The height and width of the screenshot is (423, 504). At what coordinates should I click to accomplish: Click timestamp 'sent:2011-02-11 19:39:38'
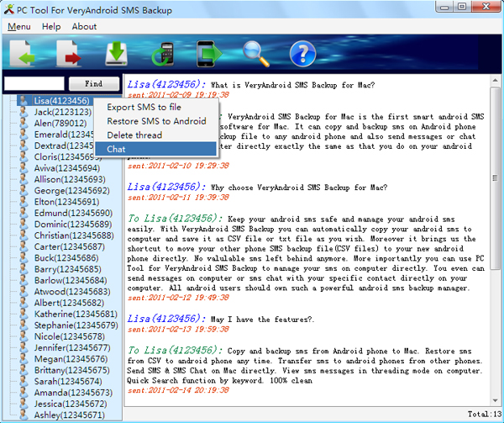(x=178, y=197)
